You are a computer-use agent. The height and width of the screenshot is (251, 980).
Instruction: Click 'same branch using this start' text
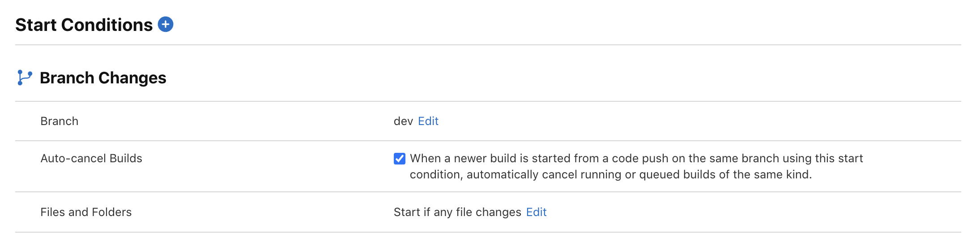click(x=786, y=158)
